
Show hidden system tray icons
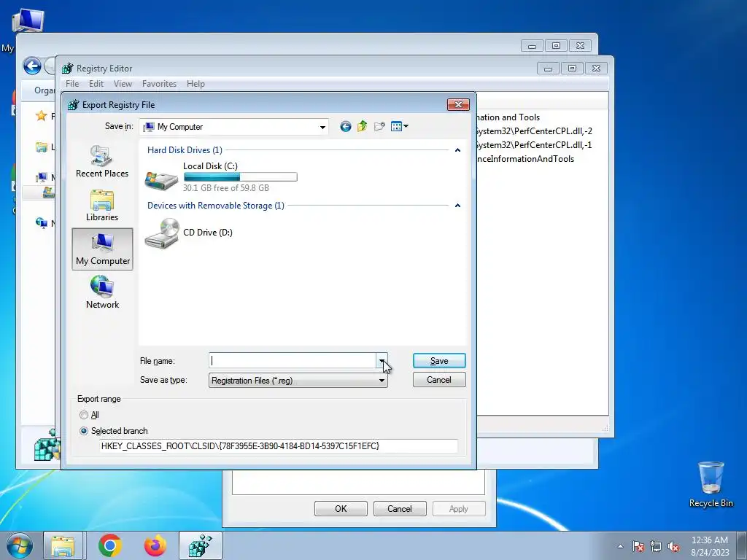click(620, 546)
